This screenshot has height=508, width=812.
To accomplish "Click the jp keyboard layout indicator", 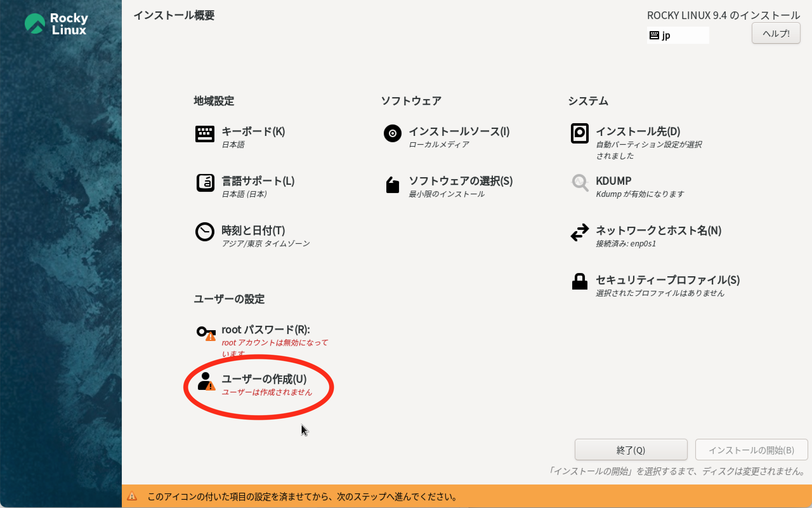I will click(678, 35).
